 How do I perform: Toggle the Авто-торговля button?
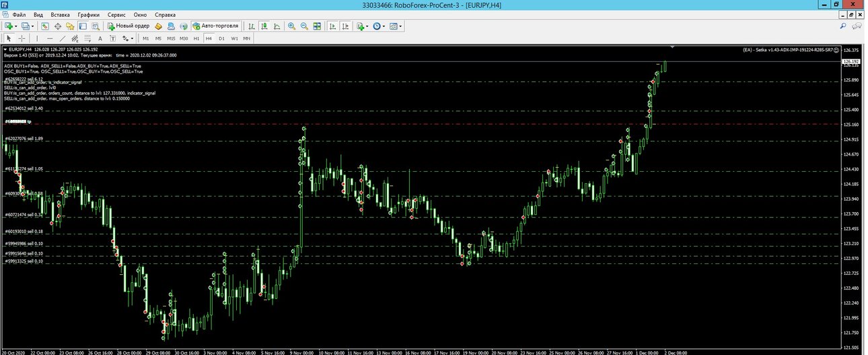[215, 26]
